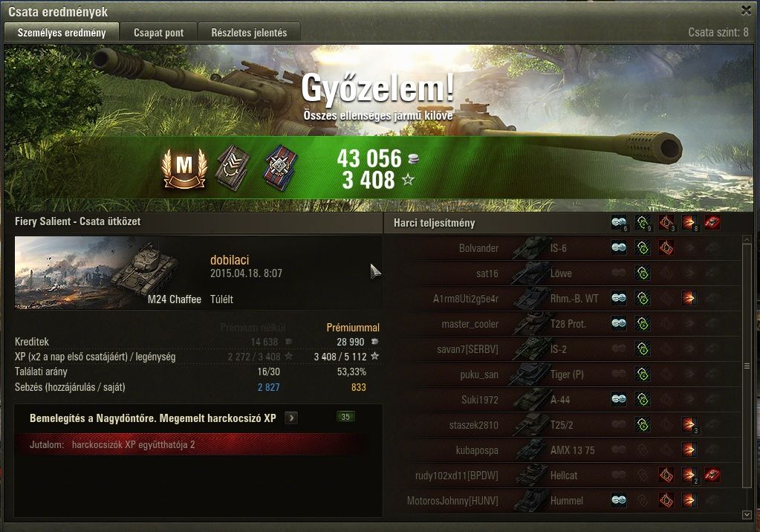Image resolution: width=760 pixels, height=532 pixels.
Task: Click the Mastery badge M medal icon
Action: 184,168
